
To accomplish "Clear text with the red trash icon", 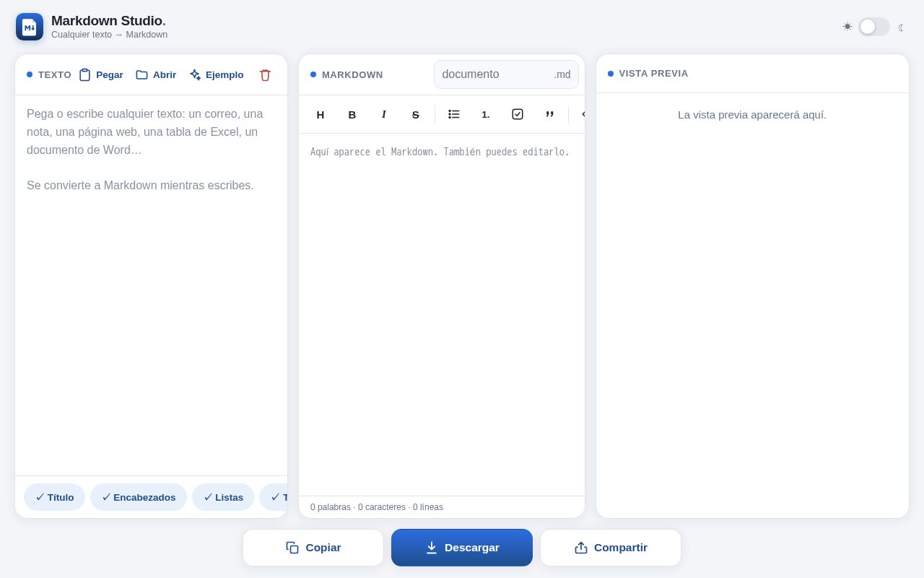I will point(265,74).
